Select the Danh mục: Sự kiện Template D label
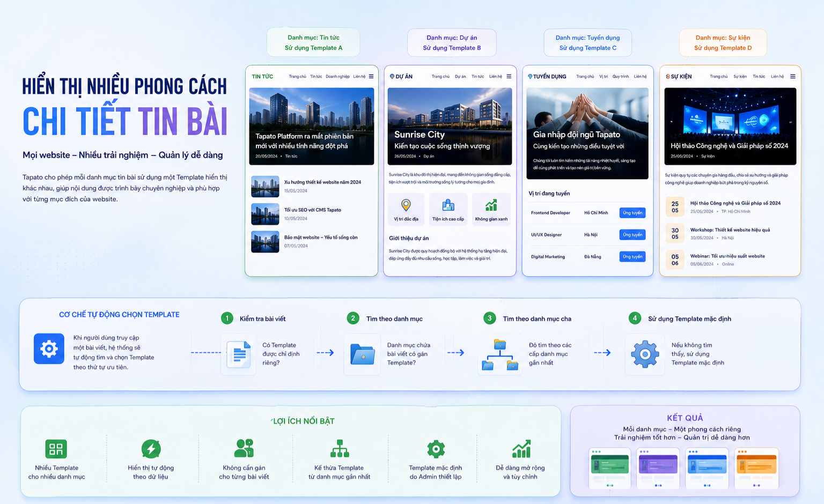The height and width of the screenshot is (504, 824). (x=723, y=42)
